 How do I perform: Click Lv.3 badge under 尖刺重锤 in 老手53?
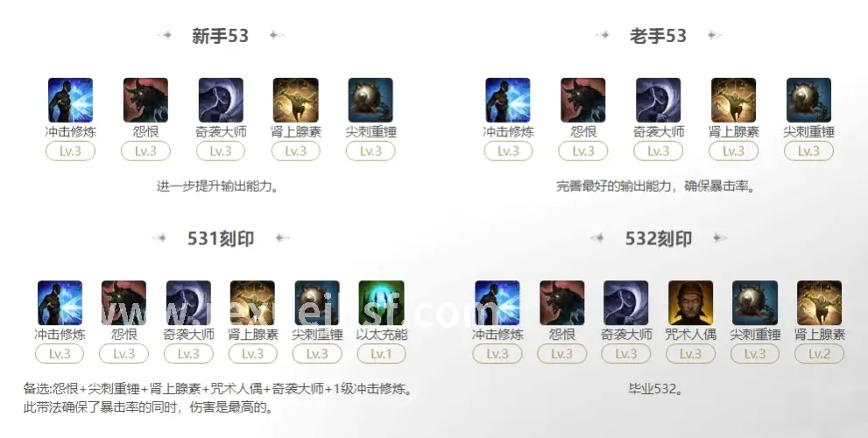click(x=808, y=152)
